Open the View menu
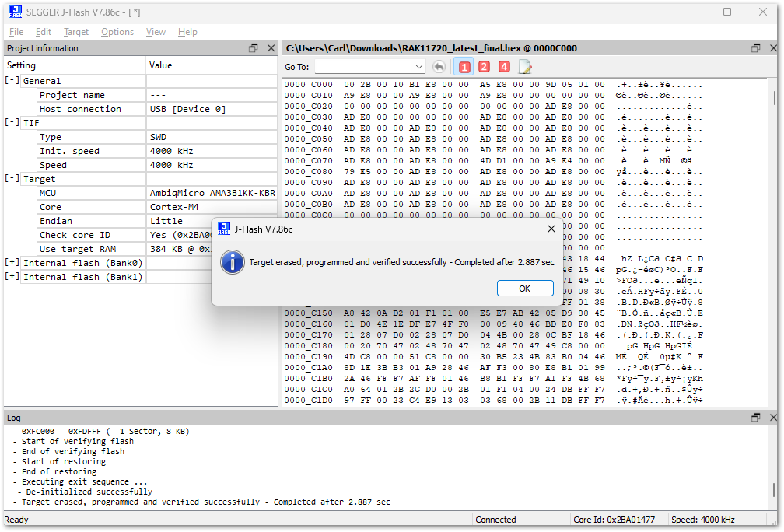This screenshot has height=532, width=784. [x=156, y=32]
